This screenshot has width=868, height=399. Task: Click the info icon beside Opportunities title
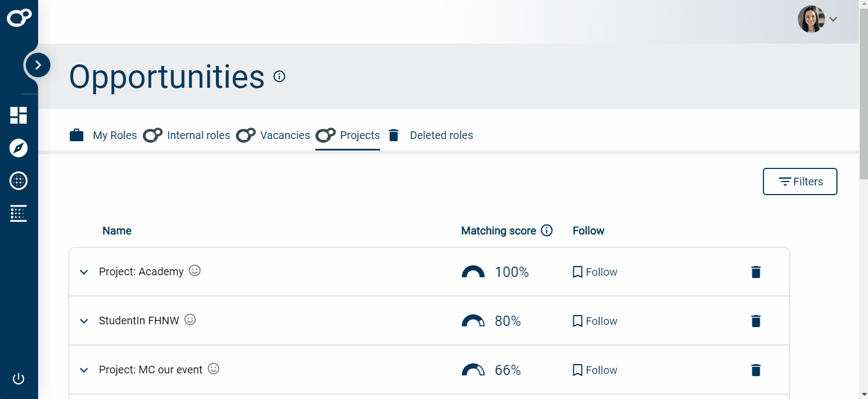[279, 76]
